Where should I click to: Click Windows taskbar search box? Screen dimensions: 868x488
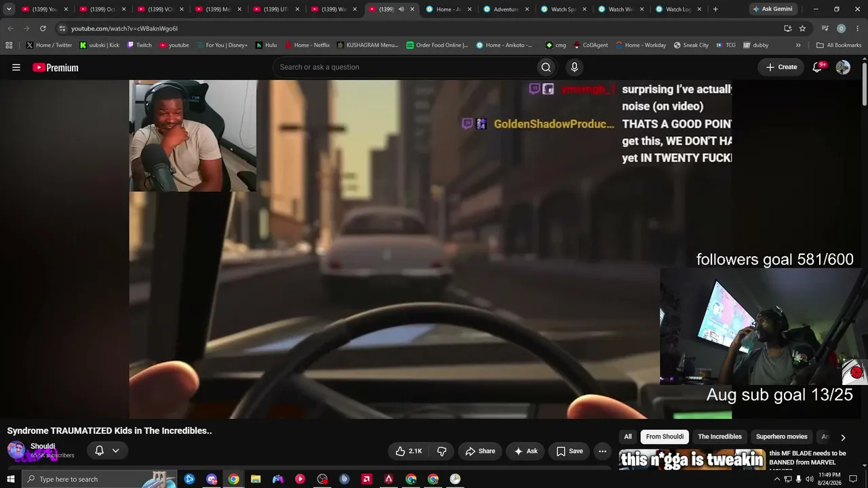tap(100, 479)
